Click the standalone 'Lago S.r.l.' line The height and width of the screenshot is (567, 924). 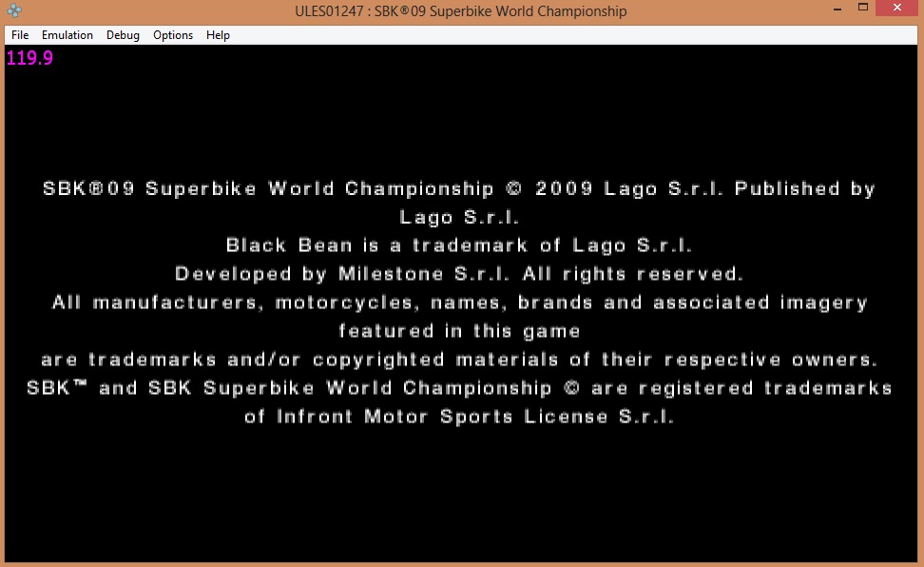click(x=459, y=217)
